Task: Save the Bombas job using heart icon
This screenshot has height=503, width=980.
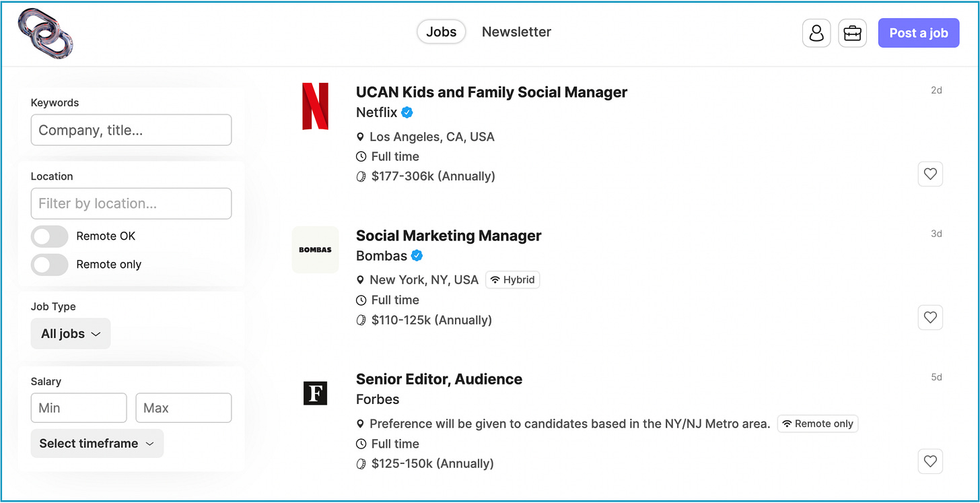Action: pos(930,317)
